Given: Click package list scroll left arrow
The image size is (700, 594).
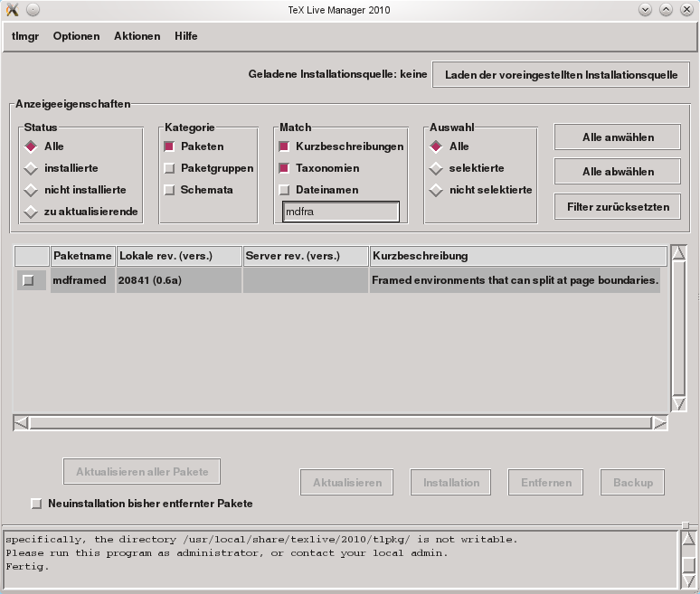Looking at the screenshot, I should click(x=21, y=422).
